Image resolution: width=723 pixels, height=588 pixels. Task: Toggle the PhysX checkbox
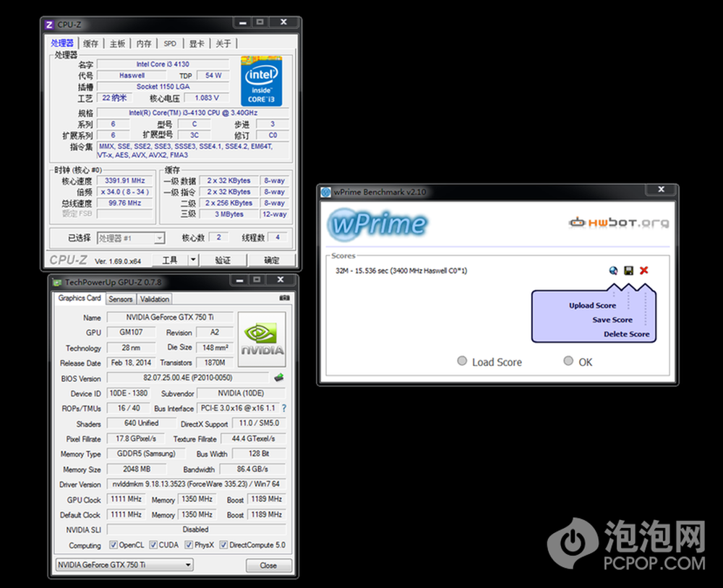[x=189, y=545]
